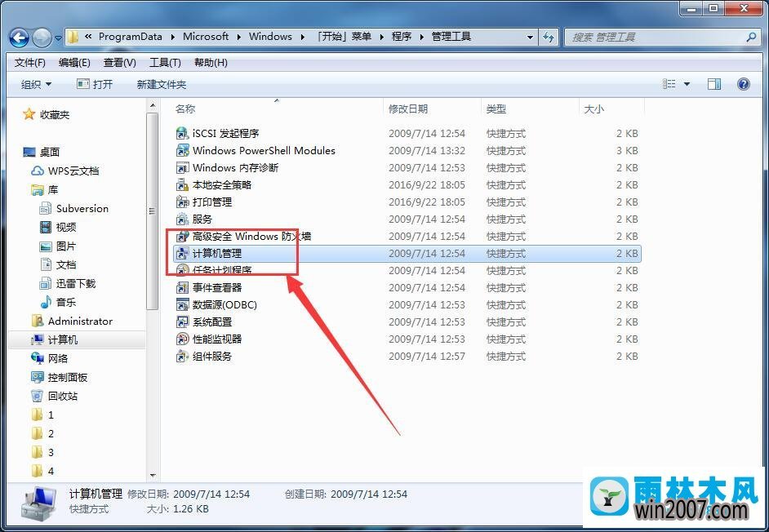769x532 pixels.
Task: Expand the Windows breadcrumb arrow
Action: coord(303,37)
